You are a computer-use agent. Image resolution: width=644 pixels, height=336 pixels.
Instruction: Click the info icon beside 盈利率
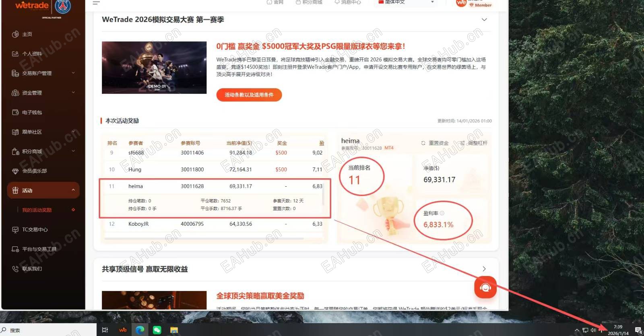click(442, 213)
